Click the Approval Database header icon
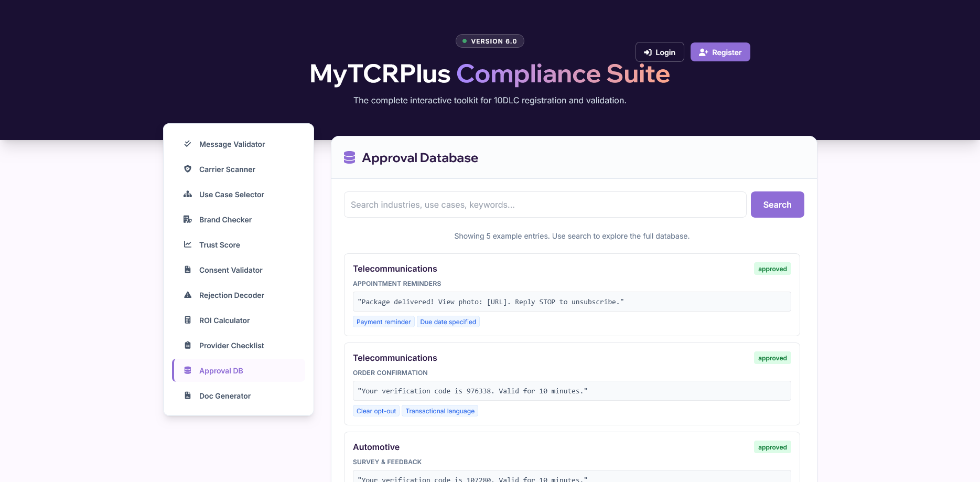Screen dimensions: 980x482 349,157
